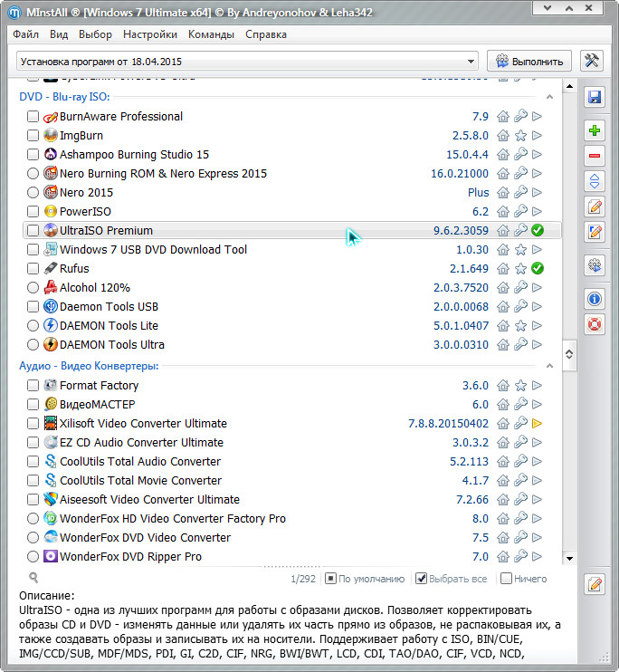
Task: Click Windows 7 USB DVD Download Tool entry
Action: click(x=153, y=249)
